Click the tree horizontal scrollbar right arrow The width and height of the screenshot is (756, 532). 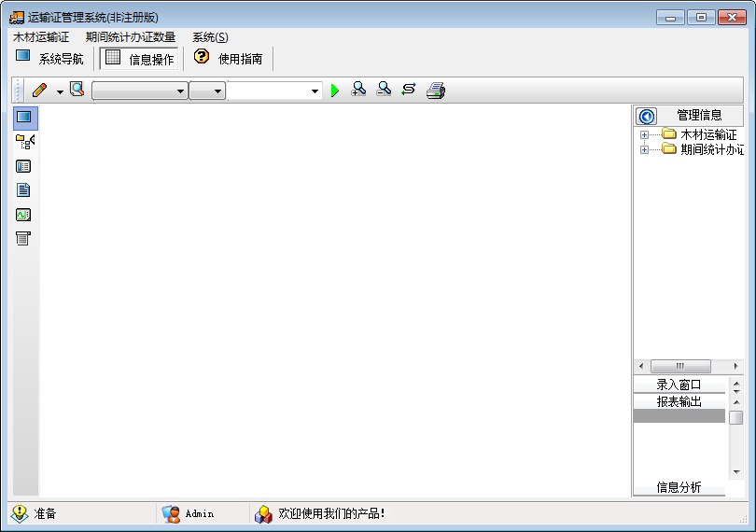(x=735, y=366)
